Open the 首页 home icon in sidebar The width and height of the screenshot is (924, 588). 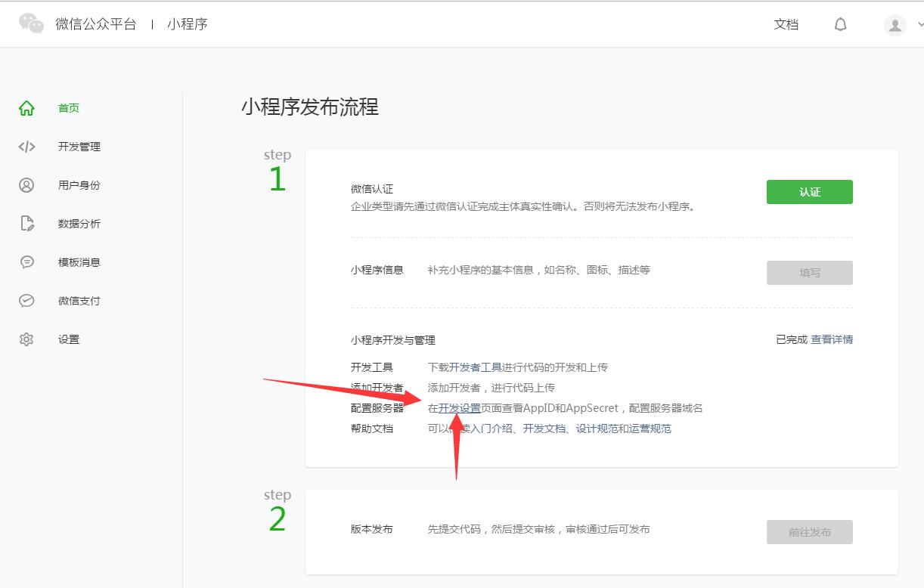coord(26,107)
